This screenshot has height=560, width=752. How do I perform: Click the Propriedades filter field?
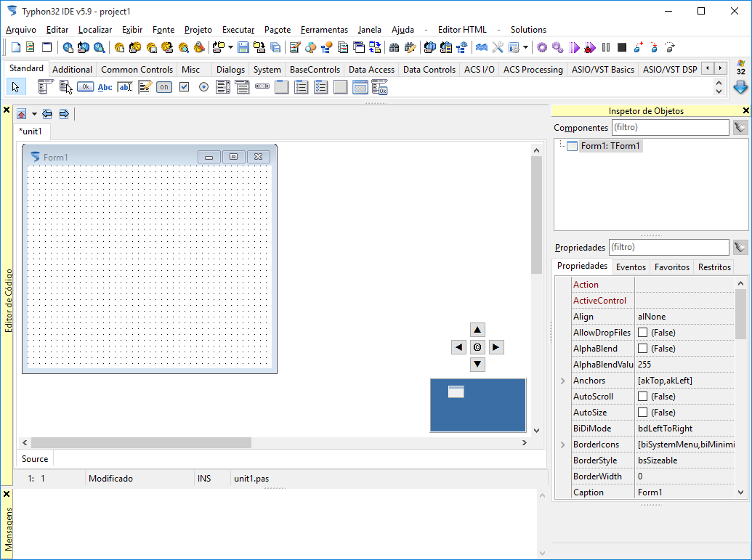pos(668,248)
